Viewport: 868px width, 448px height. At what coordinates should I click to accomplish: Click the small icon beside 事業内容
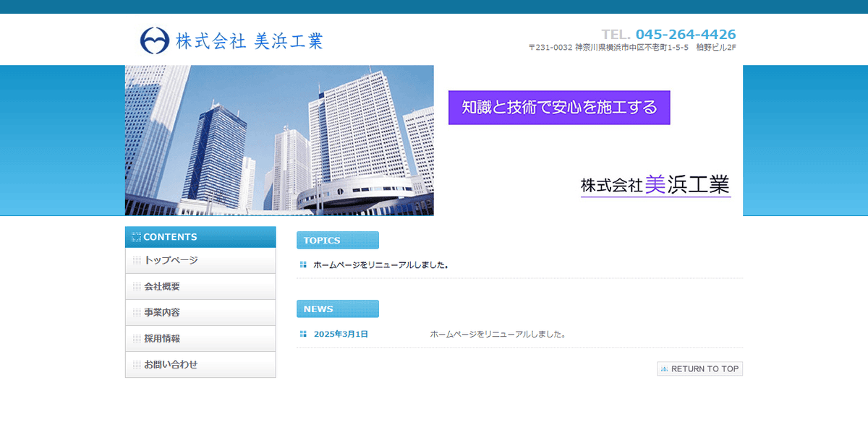137,312
